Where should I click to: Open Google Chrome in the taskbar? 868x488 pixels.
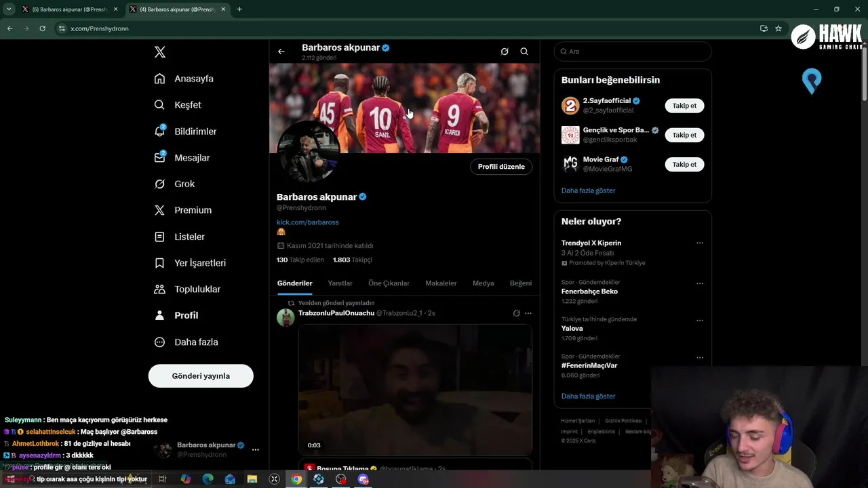296,479
